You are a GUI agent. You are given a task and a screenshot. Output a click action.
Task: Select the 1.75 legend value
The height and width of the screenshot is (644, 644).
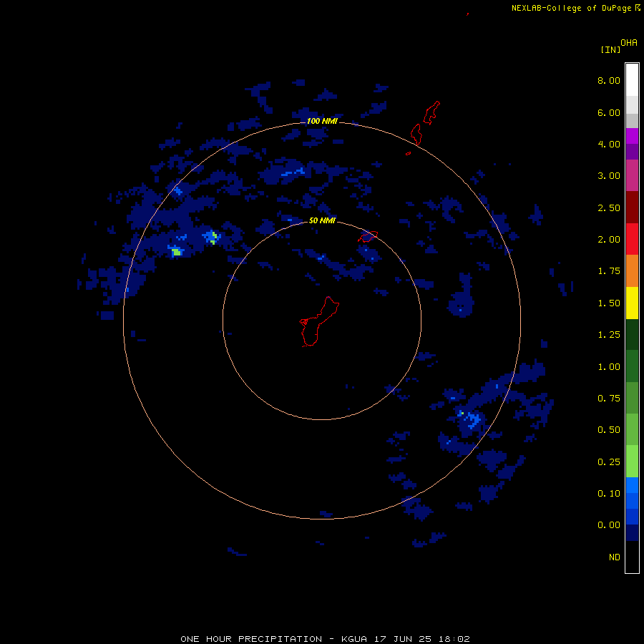click(609, 271)
